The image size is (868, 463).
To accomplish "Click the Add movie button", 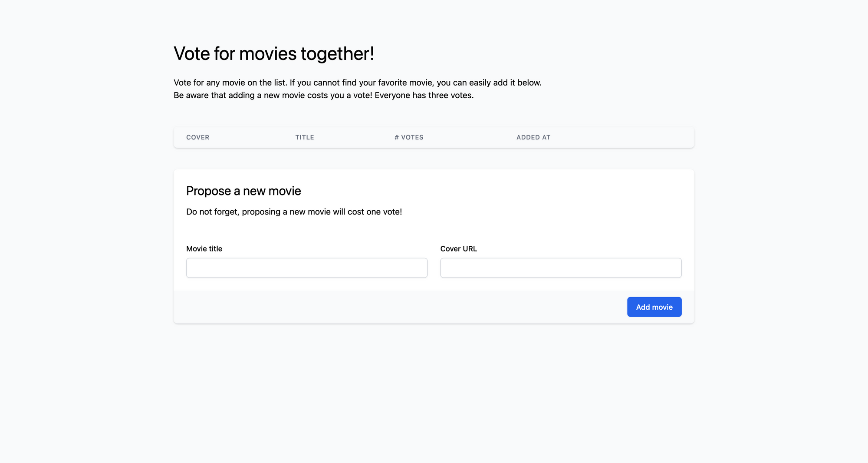I will click(654, 307).
